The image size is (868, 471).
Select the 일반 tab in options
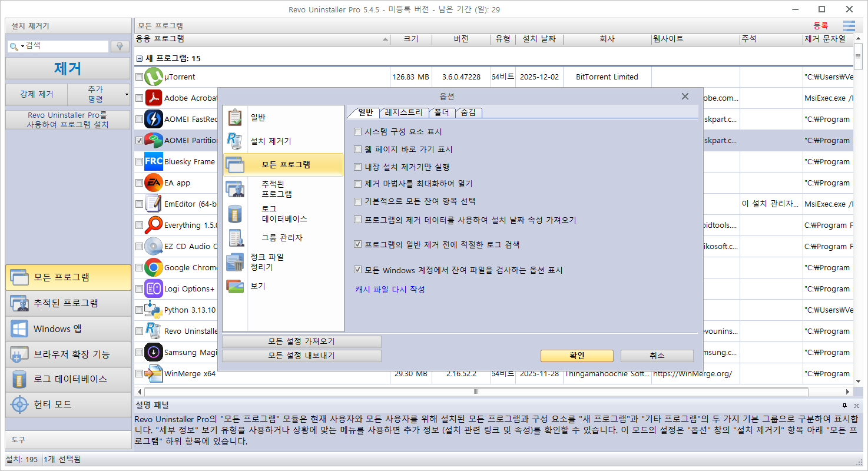coord(365,112)
